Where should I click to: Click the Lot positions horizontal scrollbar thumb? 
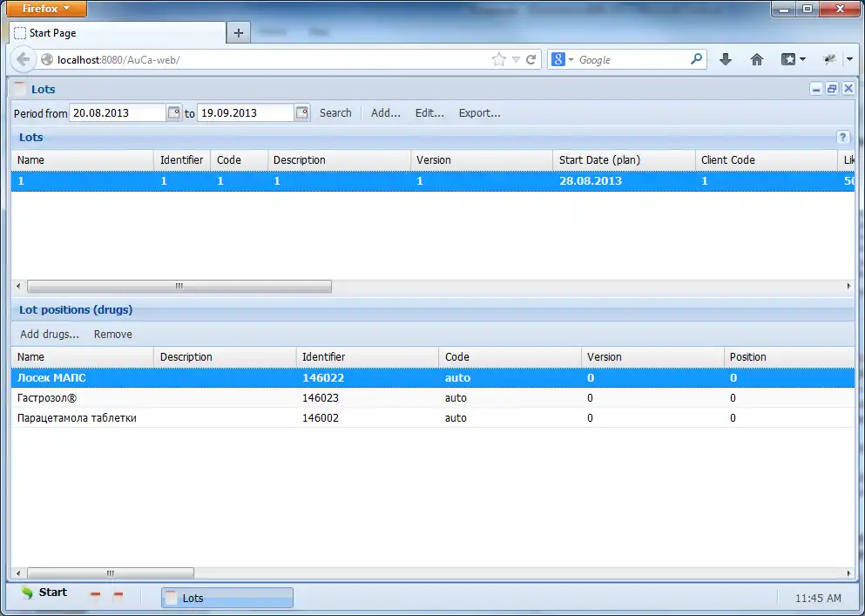(x=111, y=573)
